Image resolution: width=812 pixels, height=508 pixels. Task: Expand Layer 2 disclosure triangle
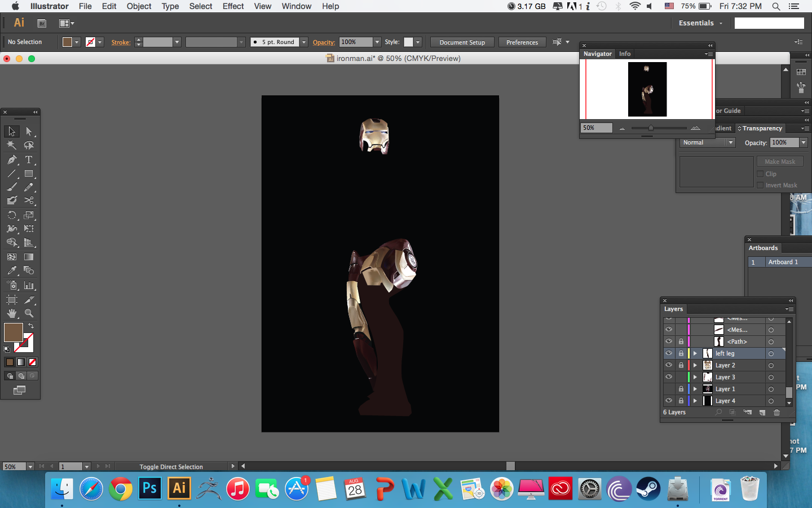(695, 365)
